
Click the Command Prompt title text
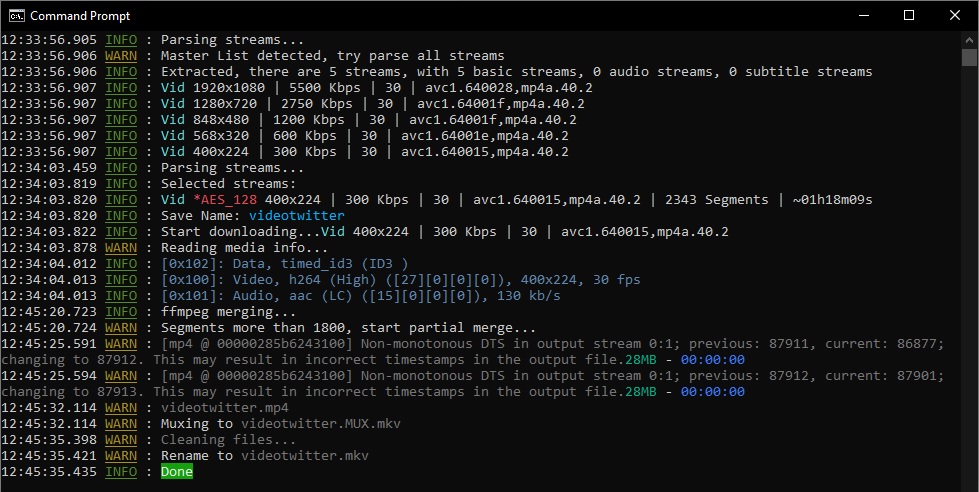pos(80,16)
